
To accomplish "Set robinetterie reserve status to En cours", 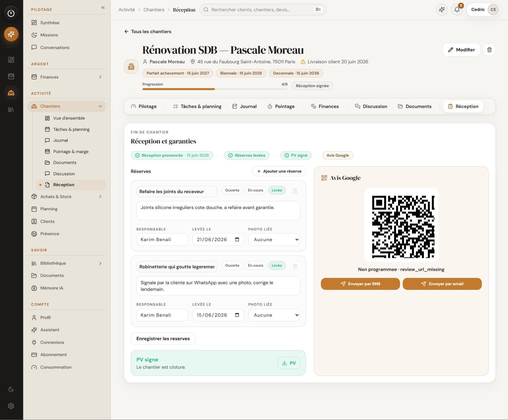I will [255, 266].
